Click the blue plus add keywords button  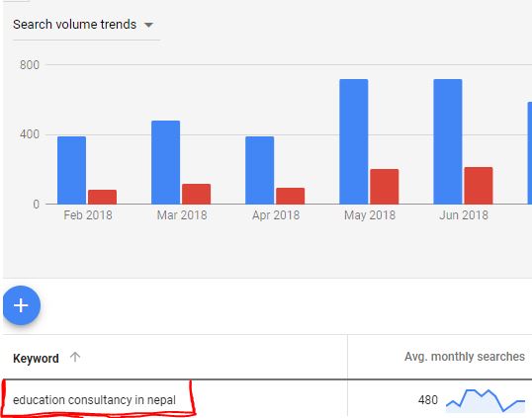click(22, 305)
